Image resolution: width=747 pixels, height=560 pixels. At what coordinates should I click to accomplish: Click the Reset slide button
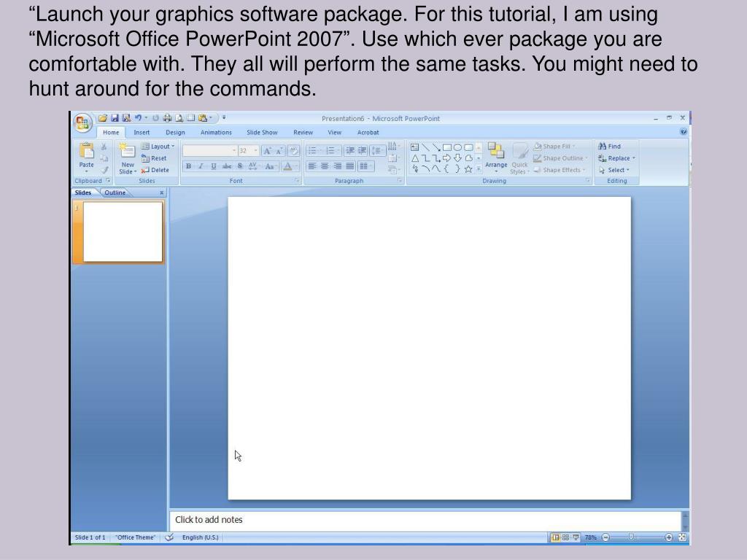(154, 158)
